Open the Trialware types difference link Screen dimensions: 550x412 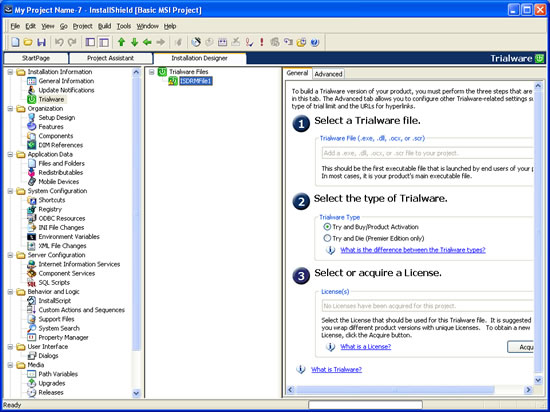point(413,250)
